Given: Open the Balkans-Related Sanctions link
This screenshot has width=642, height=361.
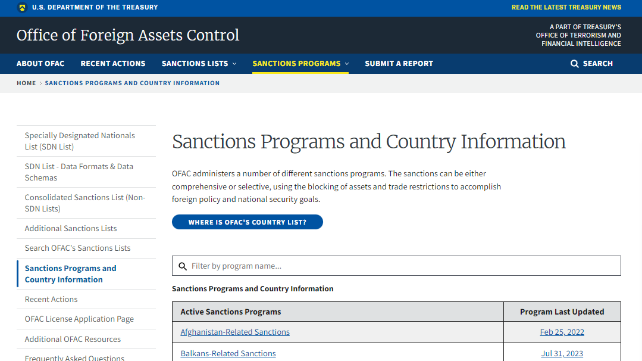Looking at the screenshot, I should (228, 353).
